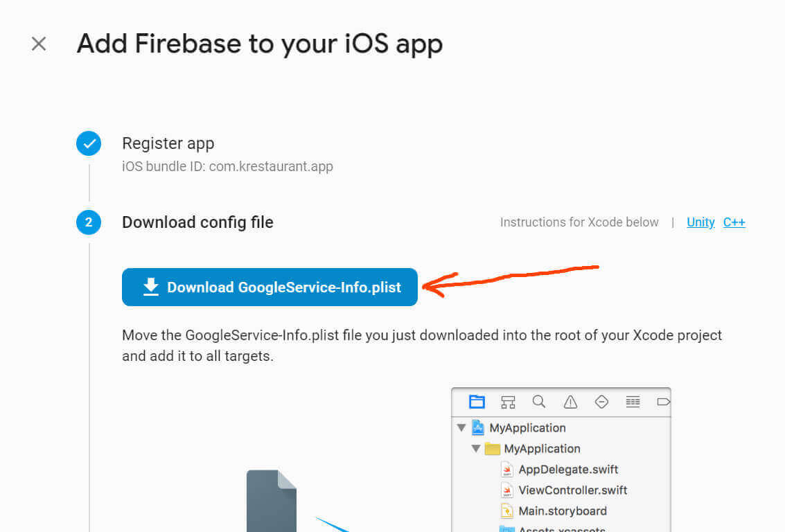Open the Unity instructions link
The width and height of the screenshot is (785, 532).
coord(700,222)
